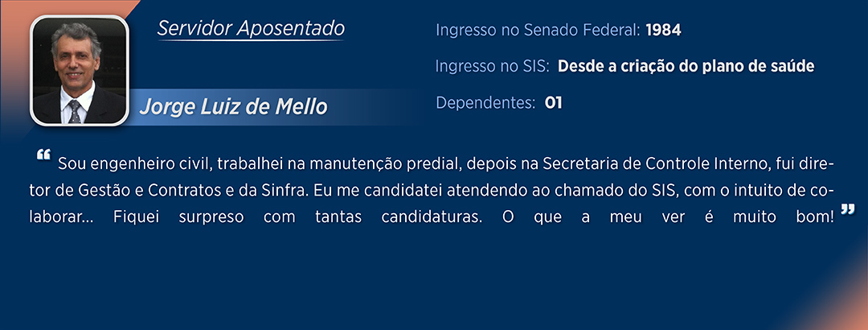868x330 pixels.
Task: Click 'chamado do SIS' in the quote
Action: [x=590, y=191]
